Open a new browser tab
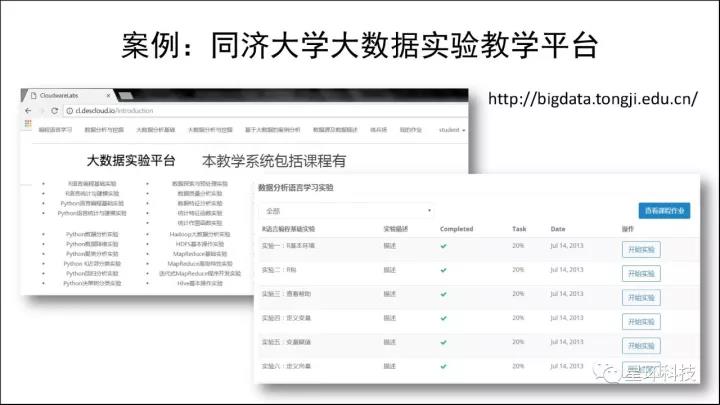The width and height of the screenshot is (720, 405). tap(126, 96)
